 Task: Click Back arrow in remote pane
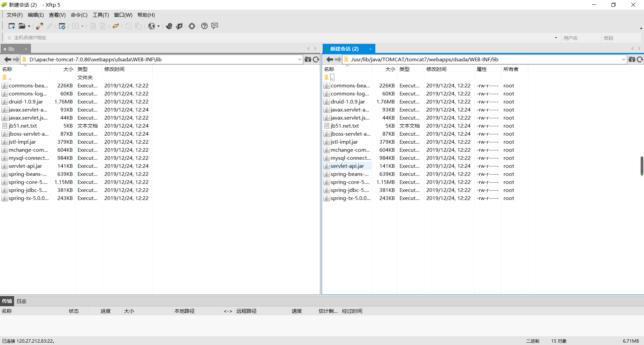coord(329,59)
